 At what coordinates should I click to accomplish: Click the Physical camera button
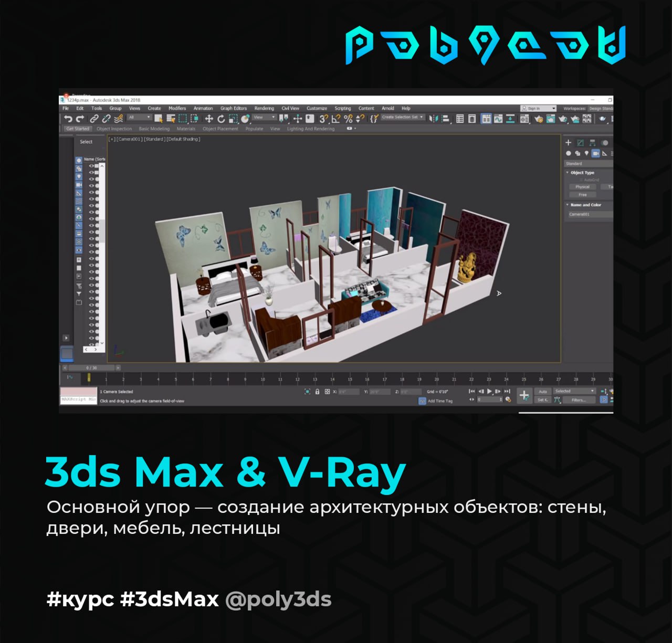[x=582, y=187]
